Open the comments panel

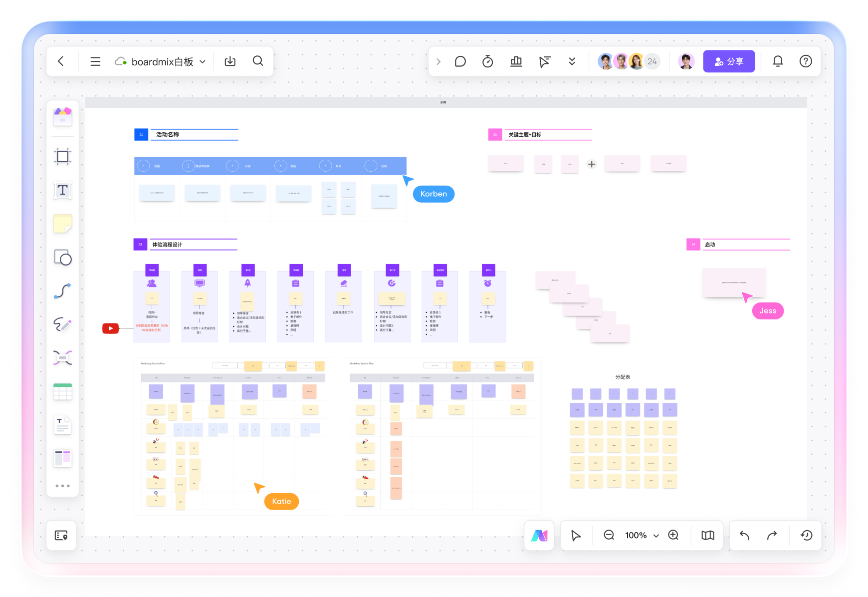point(460,61)
